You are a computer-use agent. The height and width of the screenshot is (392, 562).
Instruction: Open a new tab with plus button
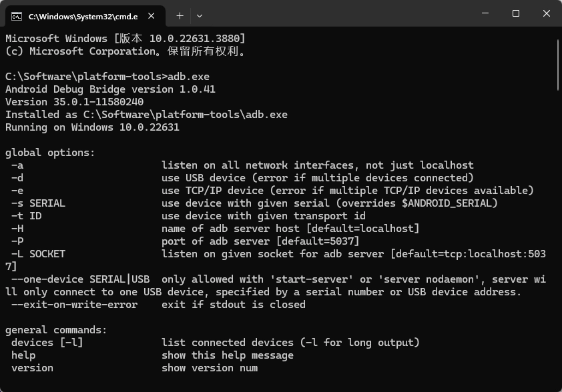click(180, 15)
